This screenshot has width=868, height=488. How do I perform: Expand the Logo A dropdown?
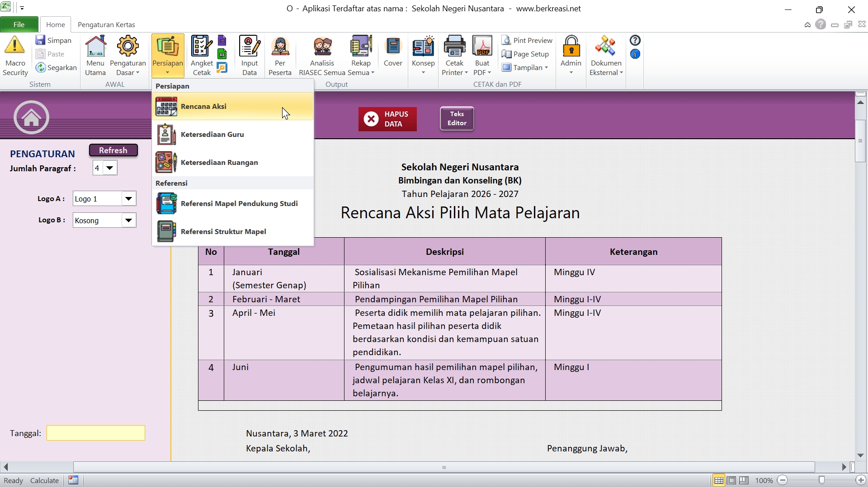pyautogui.click(x=128, y=199)
